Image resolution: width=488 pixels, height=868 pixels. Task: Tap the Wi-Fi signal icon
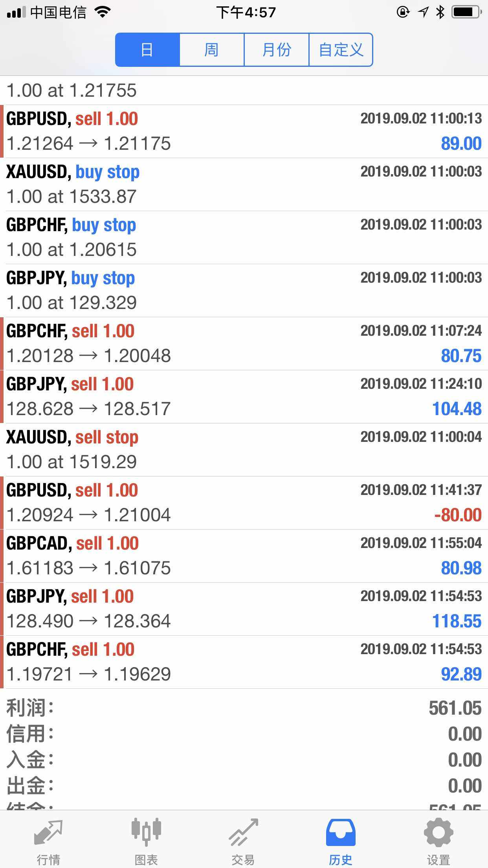pos(103,12)
